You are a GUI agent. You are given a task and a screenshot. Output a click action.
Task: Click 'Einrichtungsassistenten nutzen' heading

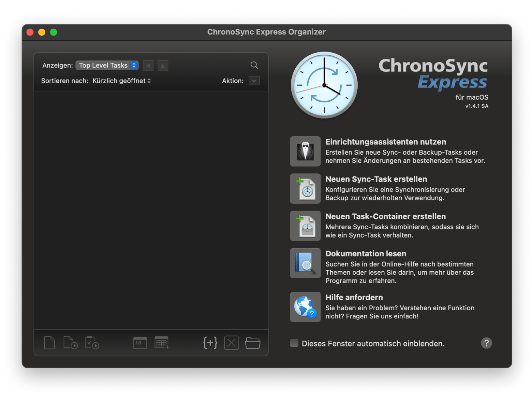click(386, 142)
